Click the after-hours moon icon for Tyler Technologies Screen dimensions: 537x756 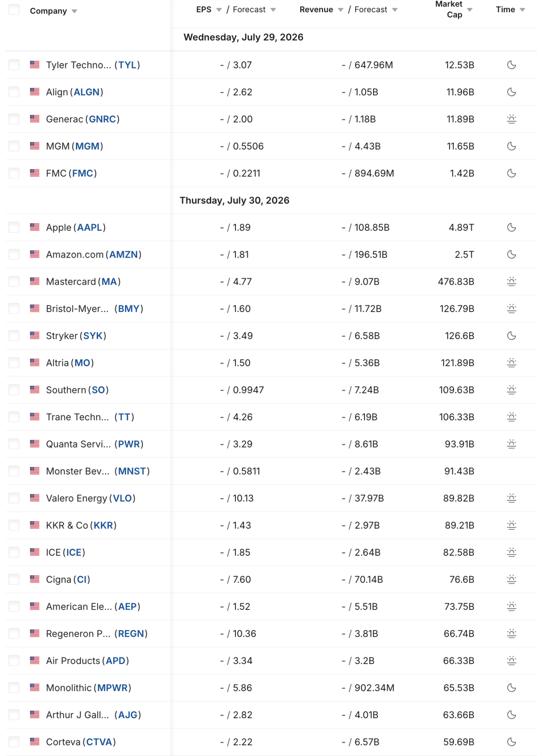[x=511, y=65]
